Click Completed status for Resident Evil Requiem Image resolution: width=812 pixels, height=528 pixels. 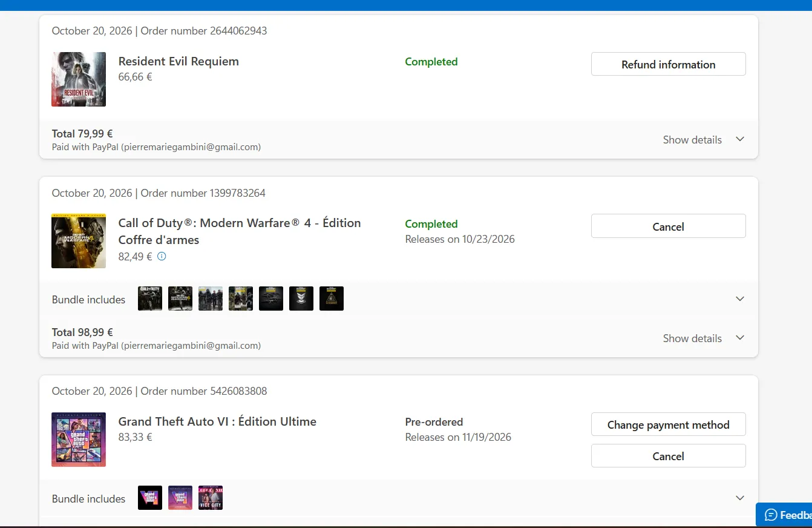(x=431, y=62)
